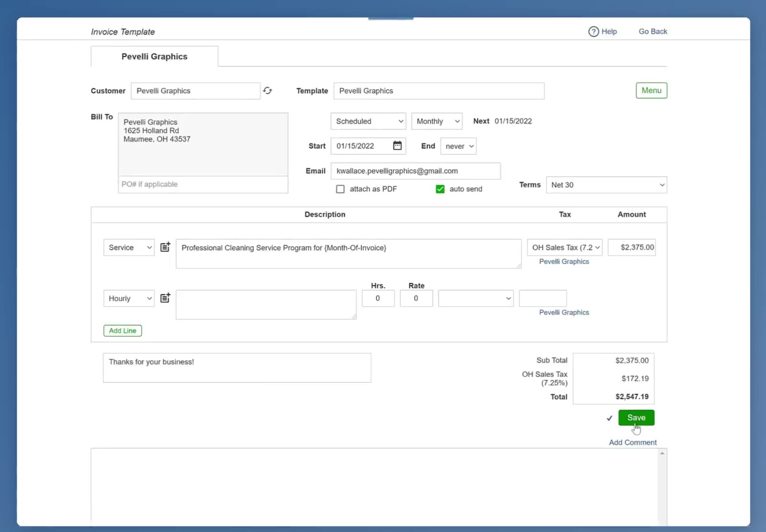Click the Help text link
Screen dimensions: 766x532
609,32
